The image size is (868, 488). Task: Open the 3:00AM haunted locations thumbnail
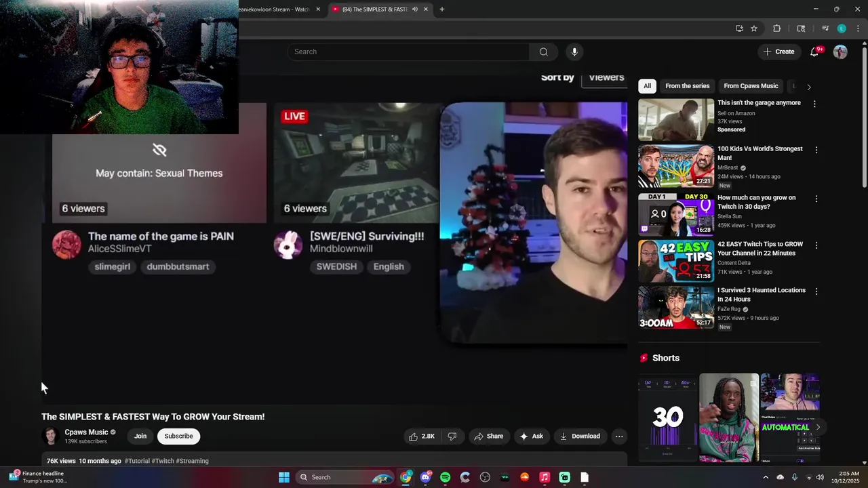click(x=676, y=307)
